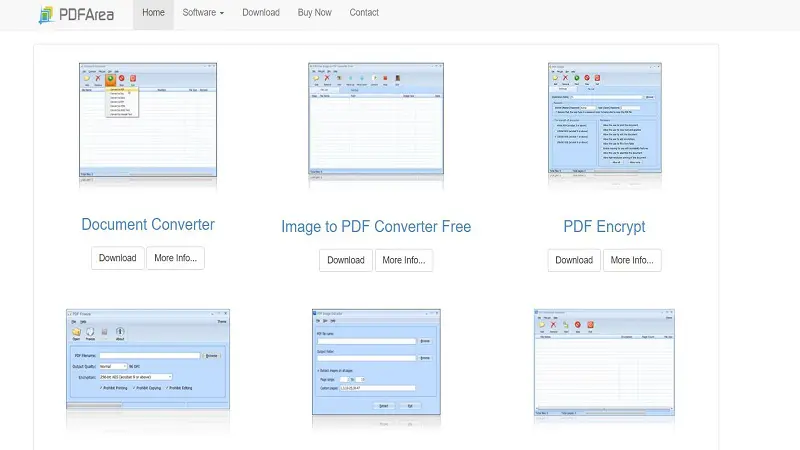
Task: View More Info for Image to PDF Converter
Action: pyautogui.click(x=404, y=260)
